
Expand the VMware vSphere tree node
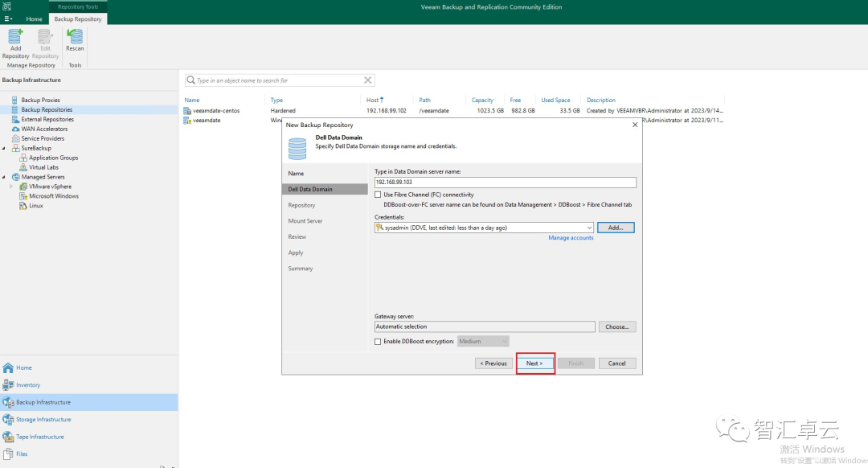click(x=11, y=187)
